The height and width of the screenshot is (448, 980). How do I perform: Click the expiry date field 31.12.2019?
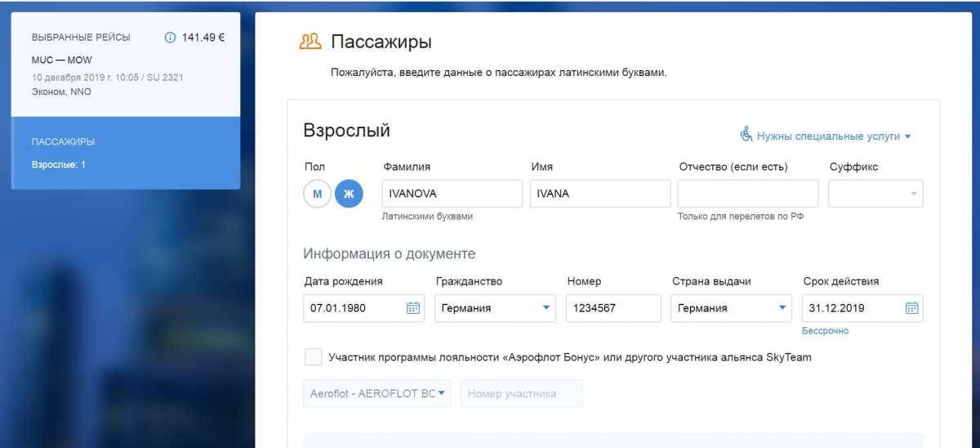[863, 308]
